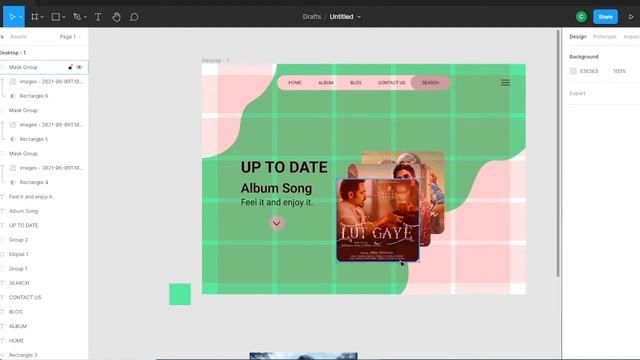
Task: Switch to the Design tab
Action: tap(578, 37)
